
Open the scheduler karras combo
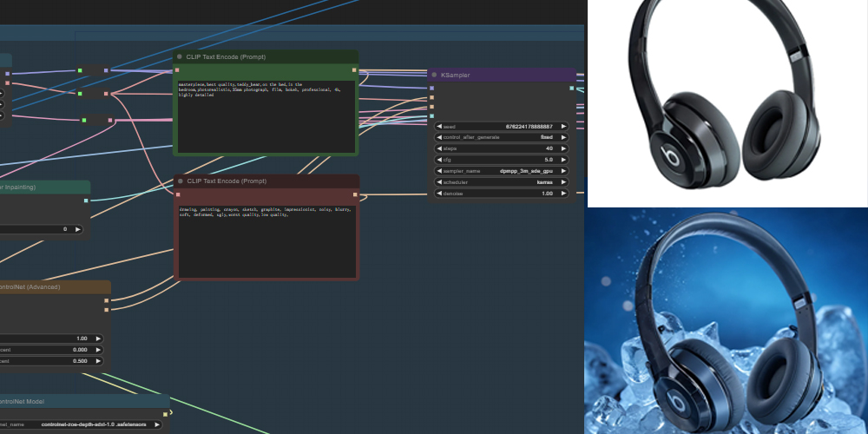click(501, 182)
